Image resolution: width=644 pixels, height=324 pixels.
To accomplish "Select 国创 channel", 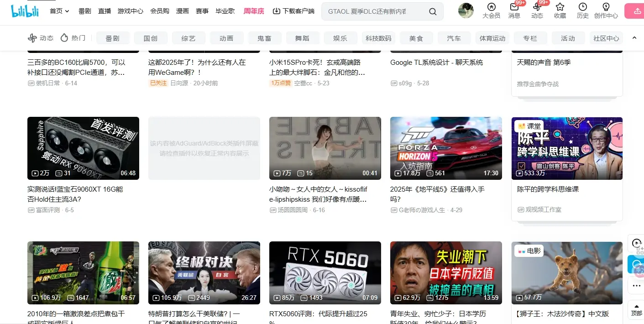I will [151, 38].
